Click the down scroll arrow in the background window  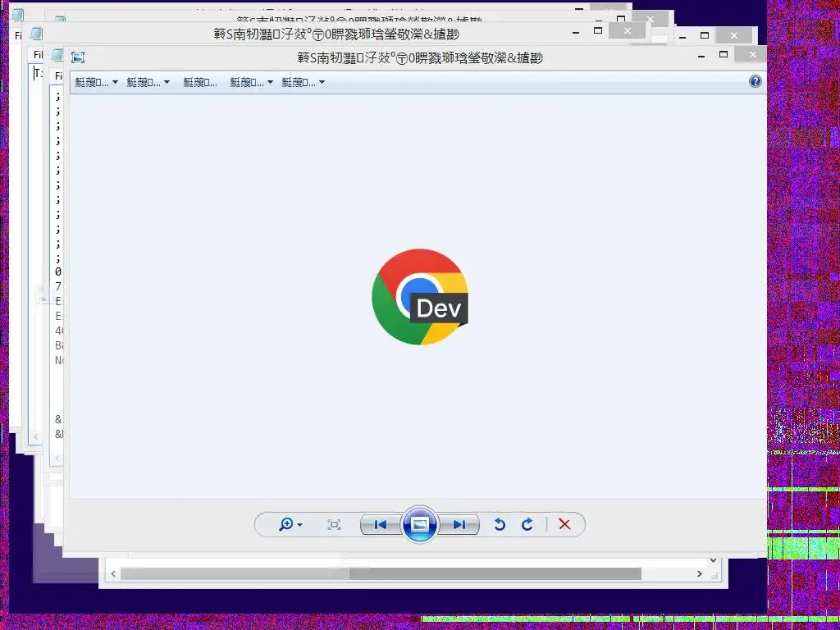[713, 561]
